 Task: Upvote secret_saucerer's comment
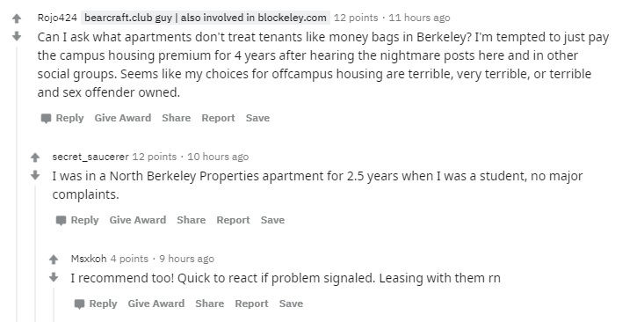35,157
